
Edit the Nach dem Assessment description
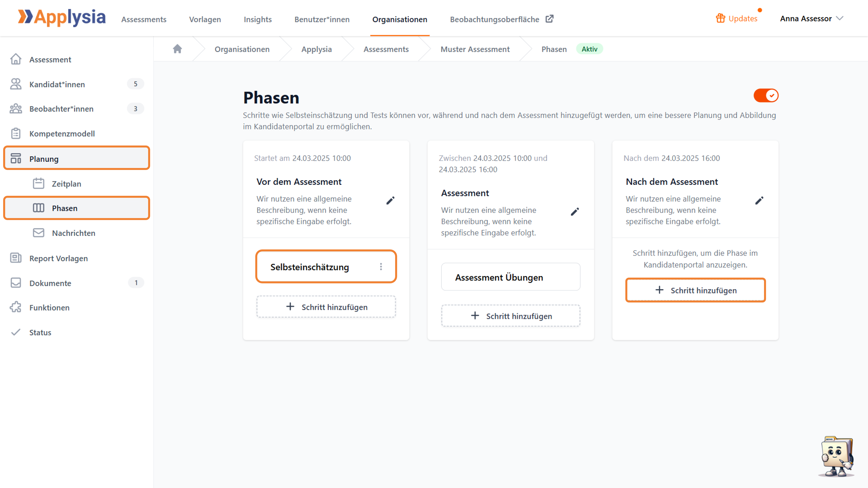pos(759,201)
